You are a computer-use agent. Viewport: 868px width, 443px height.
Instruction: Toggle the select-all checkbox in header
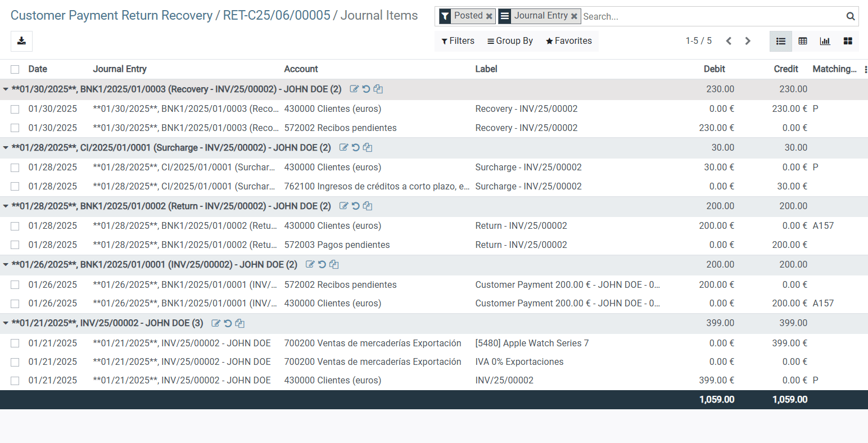tap(15, 69)
